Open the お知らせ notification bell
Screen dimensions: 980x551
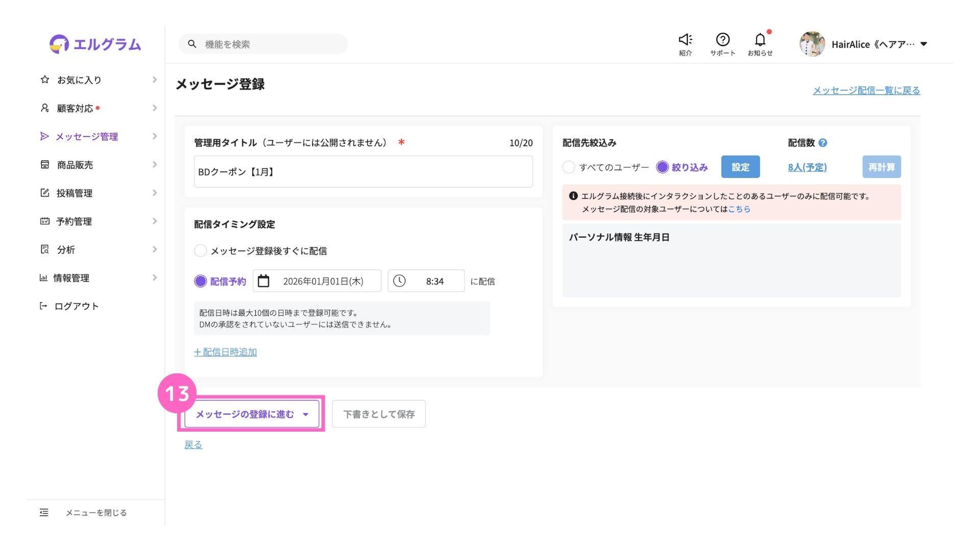pos(759,40)
